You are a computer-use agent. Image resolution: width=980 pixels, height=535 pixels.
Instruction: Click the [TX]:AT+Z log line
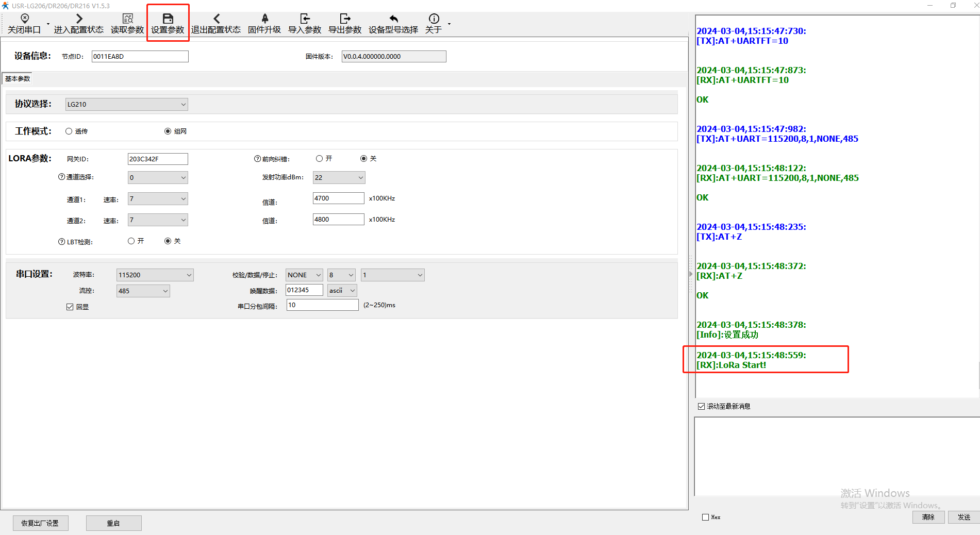pos(719,237)
